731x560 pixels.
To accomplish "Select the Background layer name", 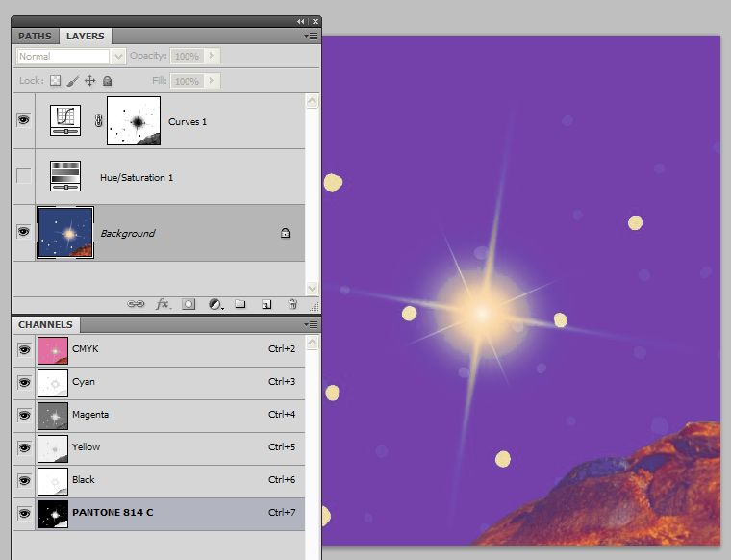I will [128, 233].
